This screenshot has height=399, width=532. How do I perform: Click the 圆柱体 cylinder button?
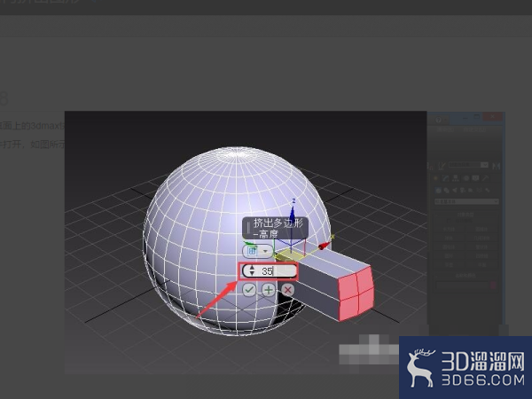[x=449, y=247]
